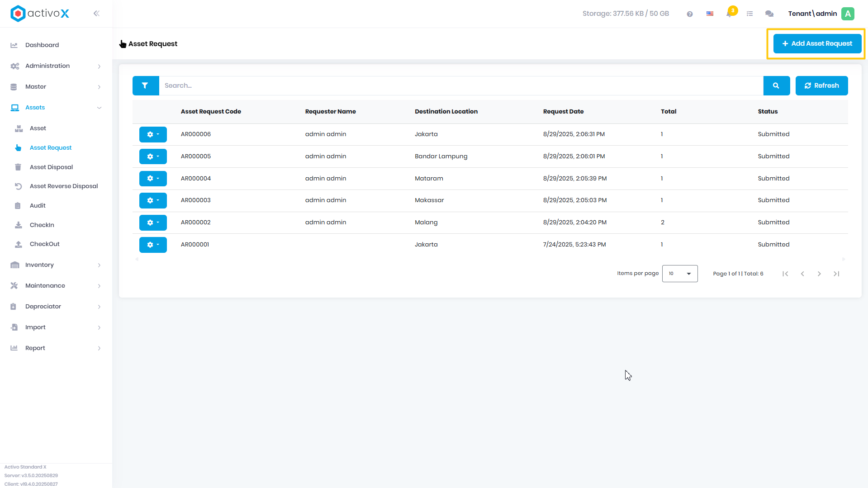
Task: Open Dashboard from the sidebar
Action: 42,45
